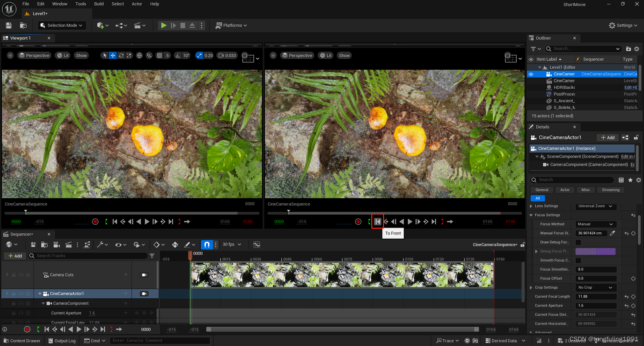644x346 pixels.
Task: Open the Focus Method Manual dropdown
Action: tap(596, 224)
